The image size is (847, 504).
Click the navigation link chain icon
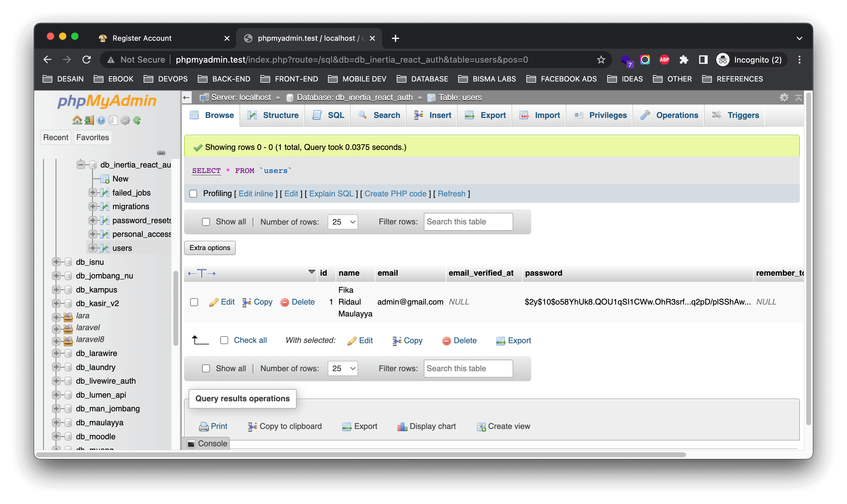pos(161,153)
